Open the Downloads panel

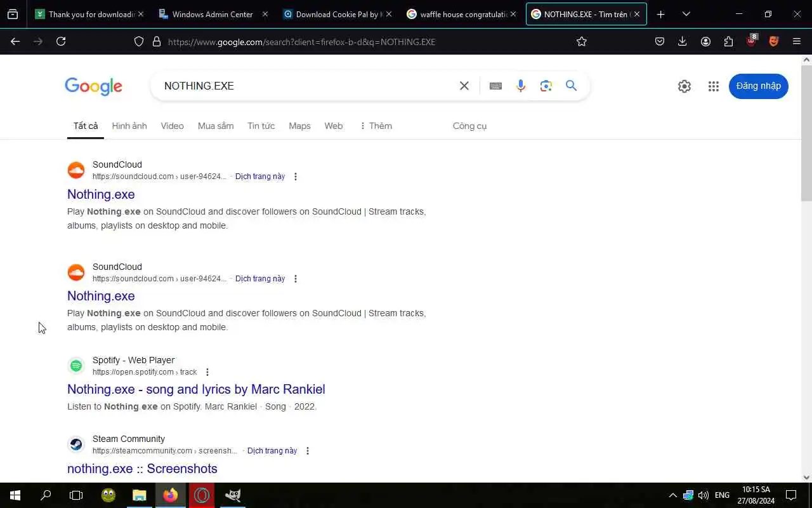[x=683, y=41]
